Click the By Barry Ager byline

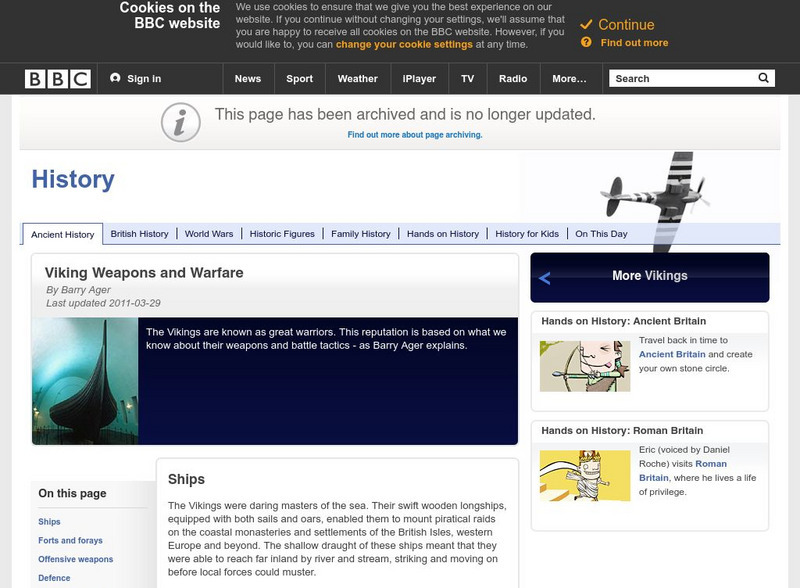(78, 289)
